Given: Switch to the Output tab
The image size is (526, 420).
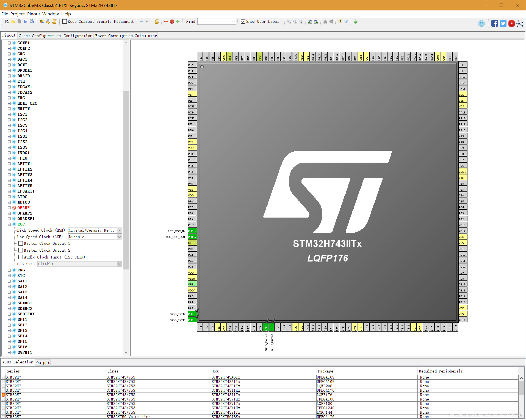Looking at the screenshot, I should [x=43, y=362].
